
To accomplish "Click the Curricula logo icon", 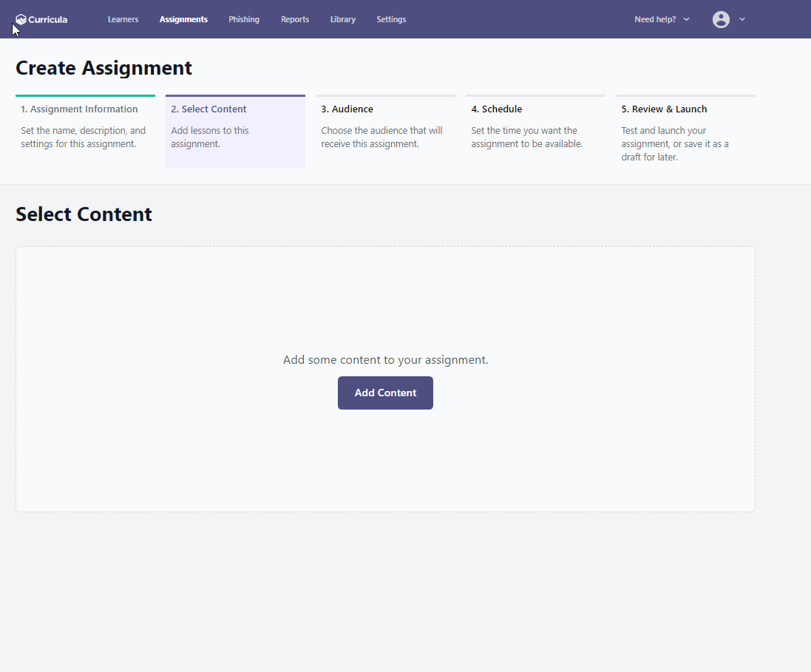I will pyautogui.click(x=21, y=20).
